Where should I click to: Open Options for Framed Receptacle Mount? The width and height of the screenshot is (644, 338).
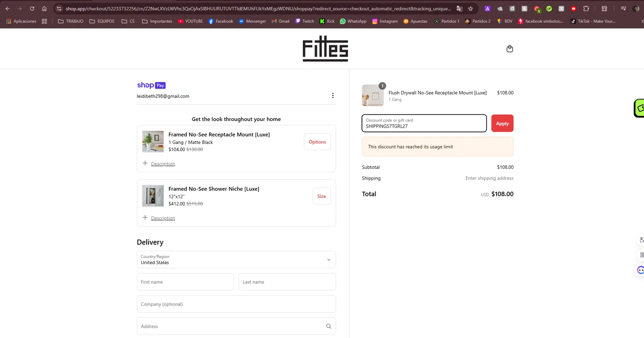[x=317, y=142]
